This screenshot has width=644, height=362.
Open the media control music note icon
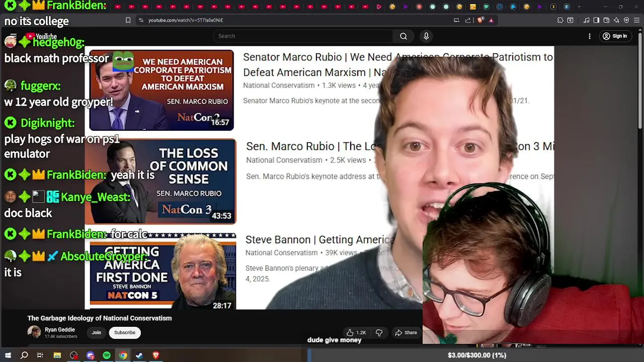point(587,20)
